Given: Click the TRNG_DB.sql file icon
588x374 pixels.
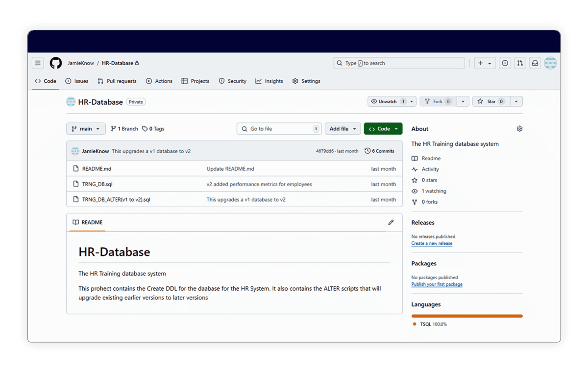Looking at the screenshot, I should click(x=76, y=184).
